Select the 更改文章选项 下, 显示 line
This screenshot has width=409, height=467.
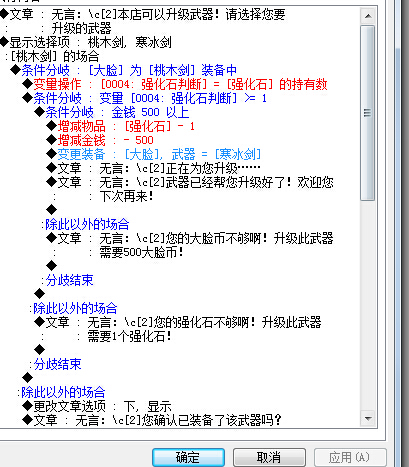pyautogui.click(x=97, y=406)
